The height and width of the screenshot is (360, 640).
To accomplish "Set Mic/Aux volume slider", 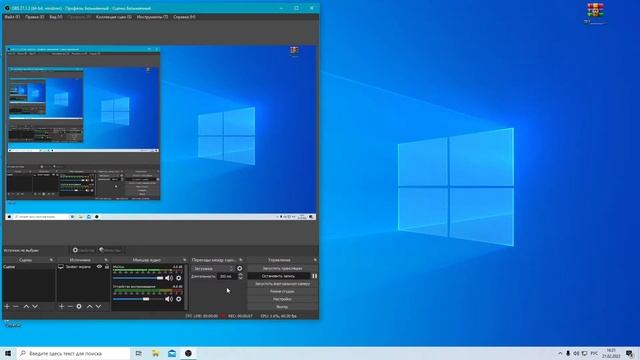I will [x=138, y=278].
